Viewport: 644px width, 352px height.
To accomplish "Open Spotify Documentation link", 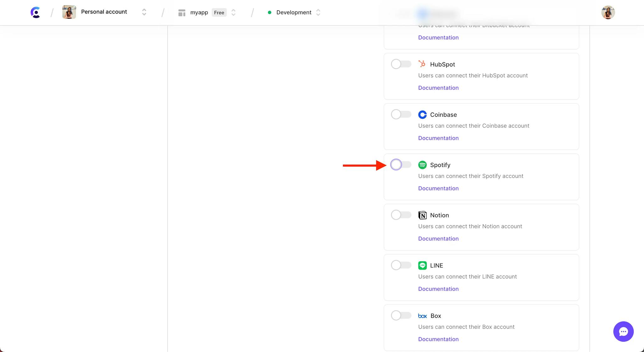I will click(438, 188).
